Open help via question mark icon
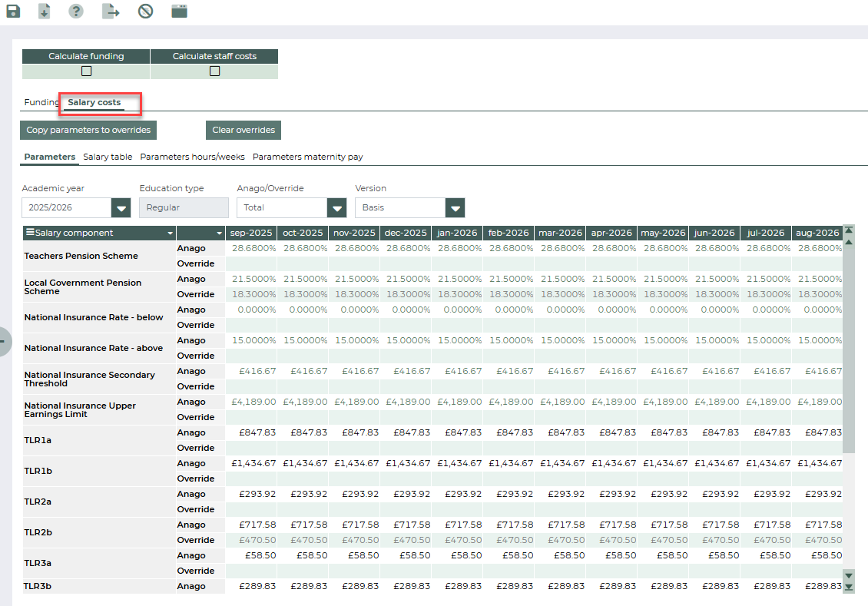This screenshot has width=868, height=606. tap(76, 11)
